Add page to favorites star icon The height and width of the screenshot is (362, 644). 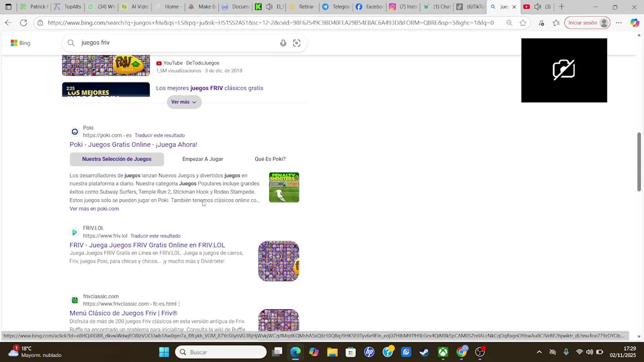point(523,23)
